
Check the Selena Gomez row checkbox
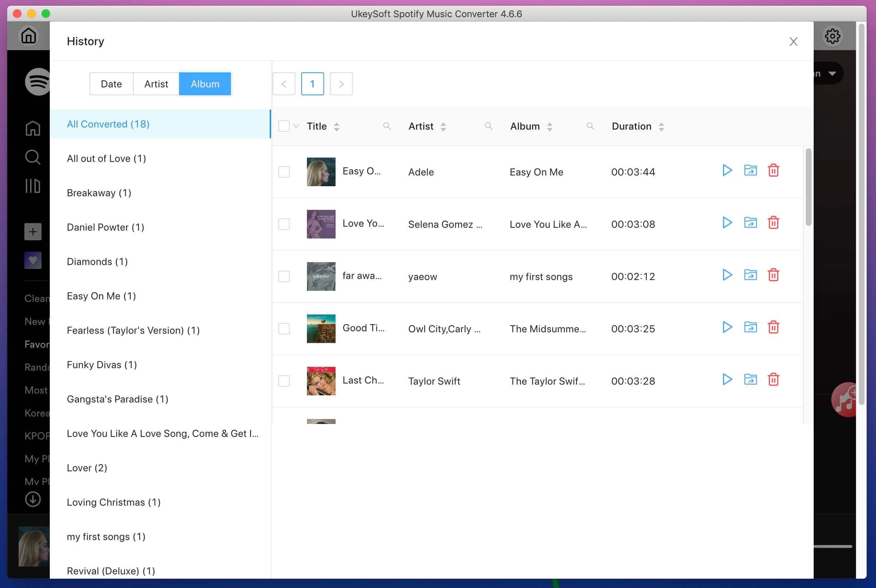(284, 224)
